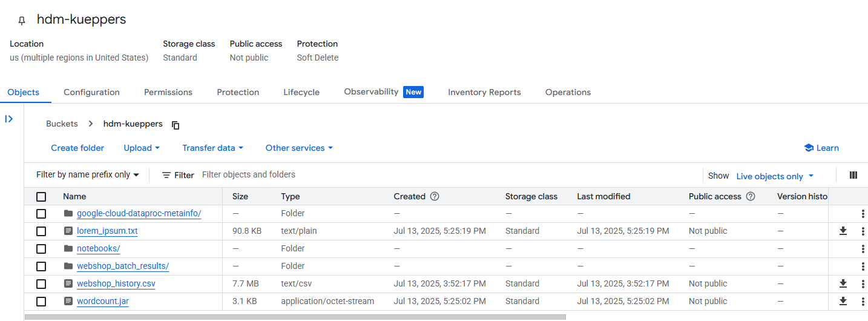Screen dimensions: 868x321
Task: Download lorem_ipsum.txt
Action: coord(843,231)
